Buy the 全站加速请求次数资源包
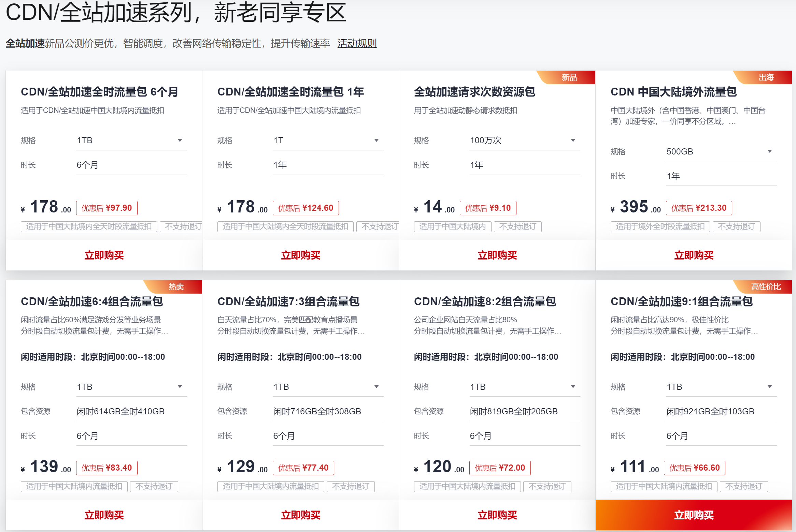 [x=497, y=255]
